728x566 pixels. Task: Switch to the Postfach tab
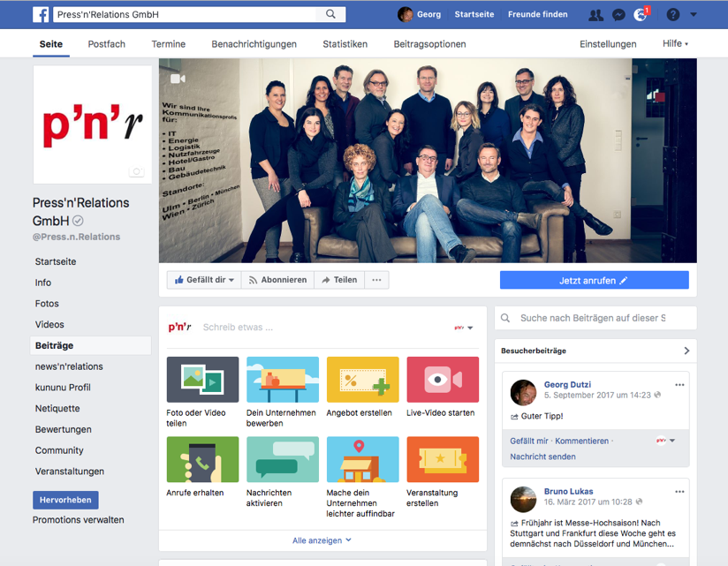click(106, 42)
